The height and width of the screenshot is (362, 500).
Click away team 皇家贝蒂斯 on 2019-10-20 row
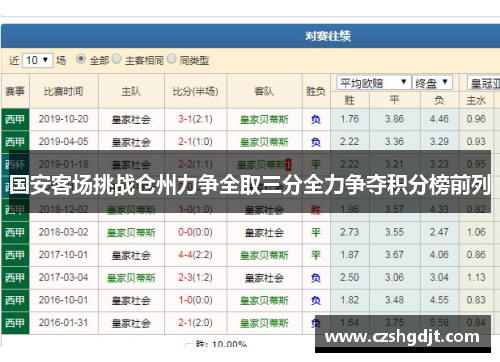coord(264,119)
